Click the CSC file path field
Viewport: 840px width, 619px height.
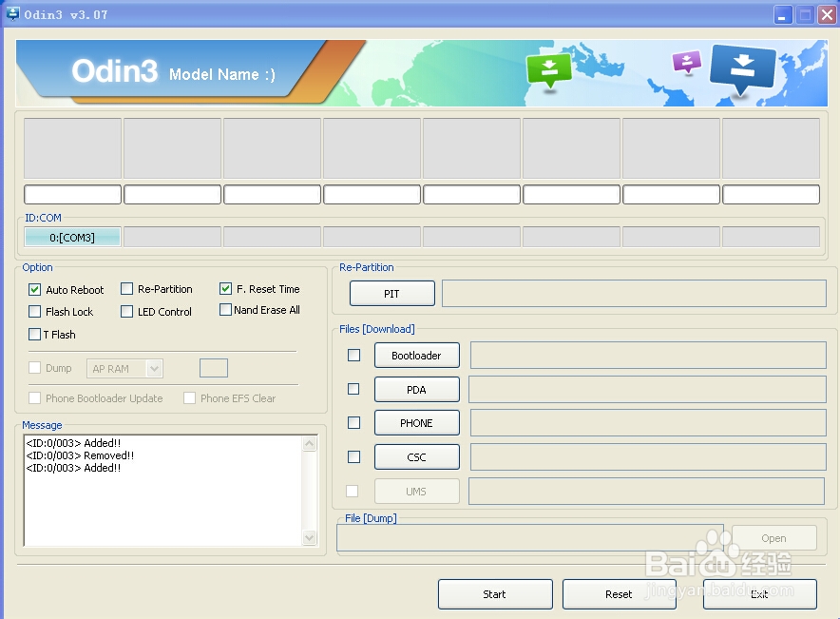[x=648, y=456]
